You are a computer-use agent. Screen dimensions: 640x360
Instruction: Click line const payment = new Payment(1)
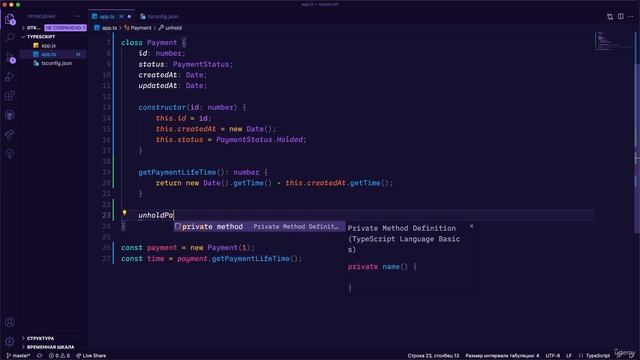tap(188, 248)
